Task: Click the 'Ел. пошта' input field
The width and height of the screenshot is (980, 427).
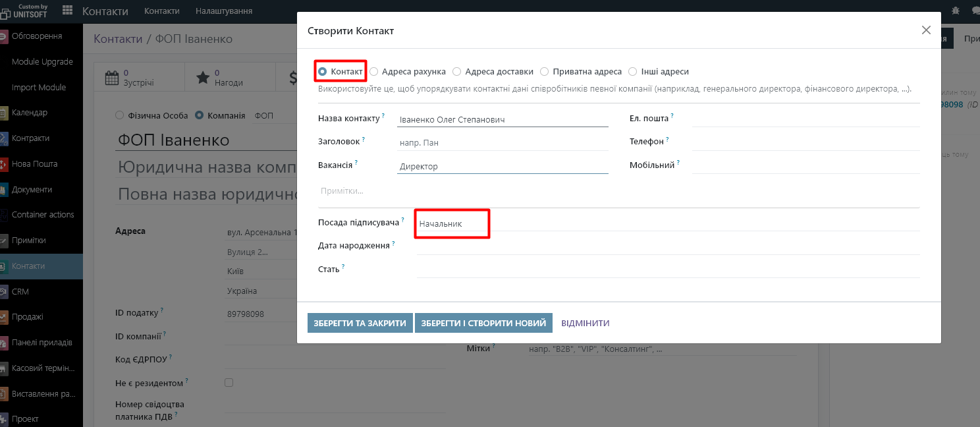Action: pyautogui.click(x=805, y=119)
